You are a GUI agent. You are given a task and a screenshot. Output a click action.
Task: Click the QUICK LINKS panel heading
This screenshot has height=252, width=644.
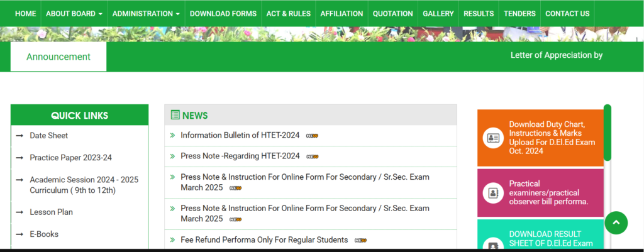(x=80, y=116)
